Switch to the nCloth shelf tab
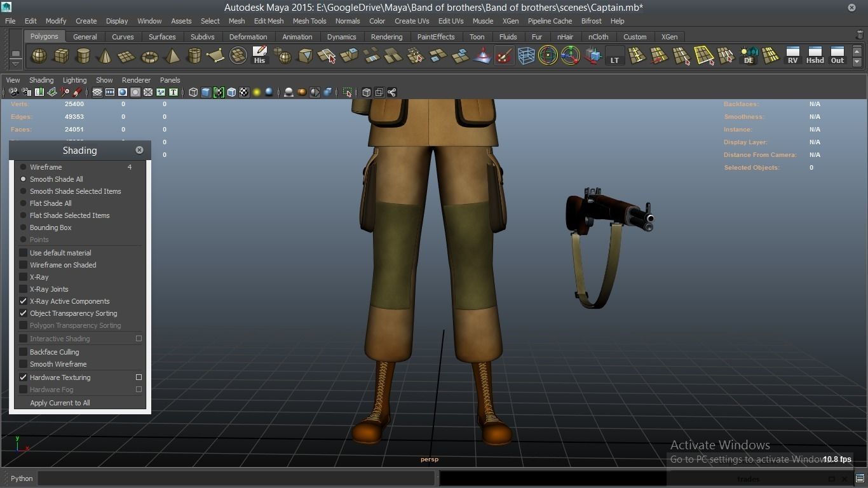This screenshot has height=488, width=868. point(598,37)
